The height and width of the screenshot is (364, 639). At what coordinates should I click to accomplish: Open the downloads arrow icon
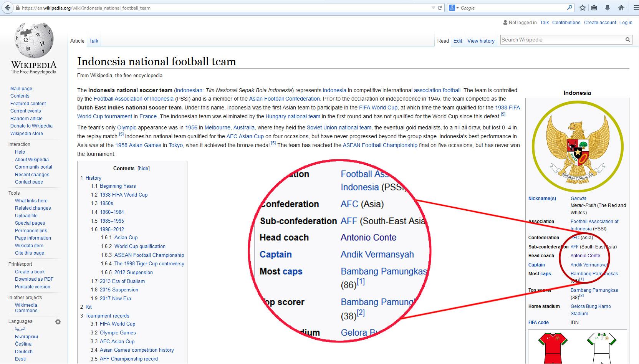pyautogui.click(x=608, y=8)
